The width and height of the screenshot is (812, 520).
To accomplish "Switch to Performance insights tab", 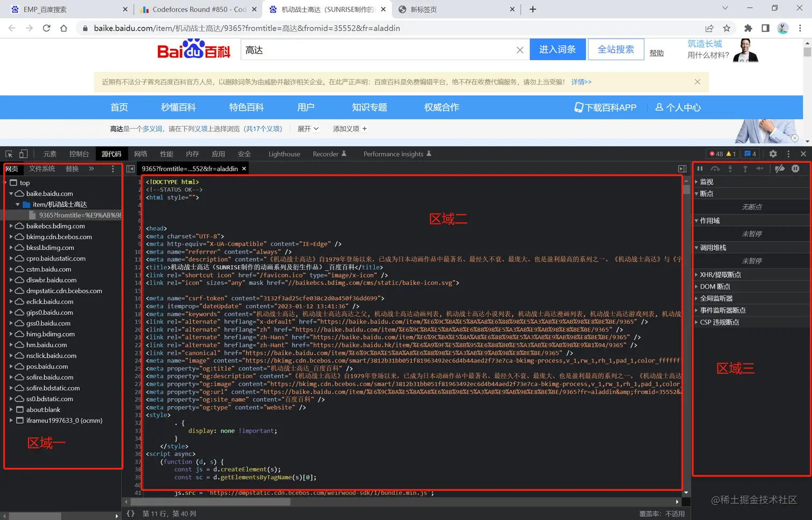I will [397, 154].
